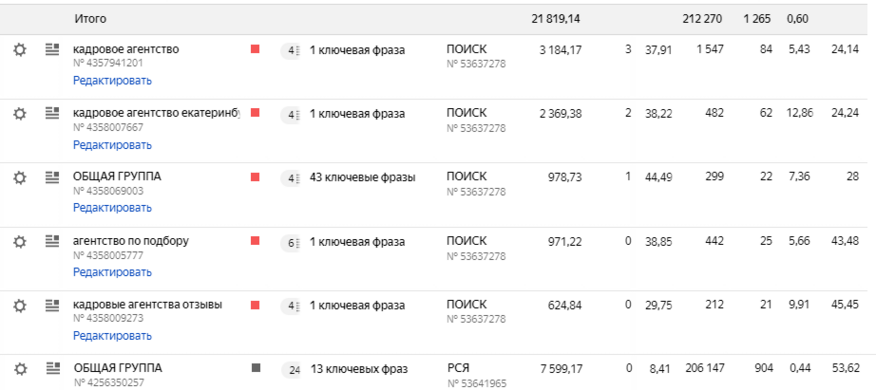Screen dimensions: 876x390
Task: Click red status square of кадровое агентство
Action: 255,49
